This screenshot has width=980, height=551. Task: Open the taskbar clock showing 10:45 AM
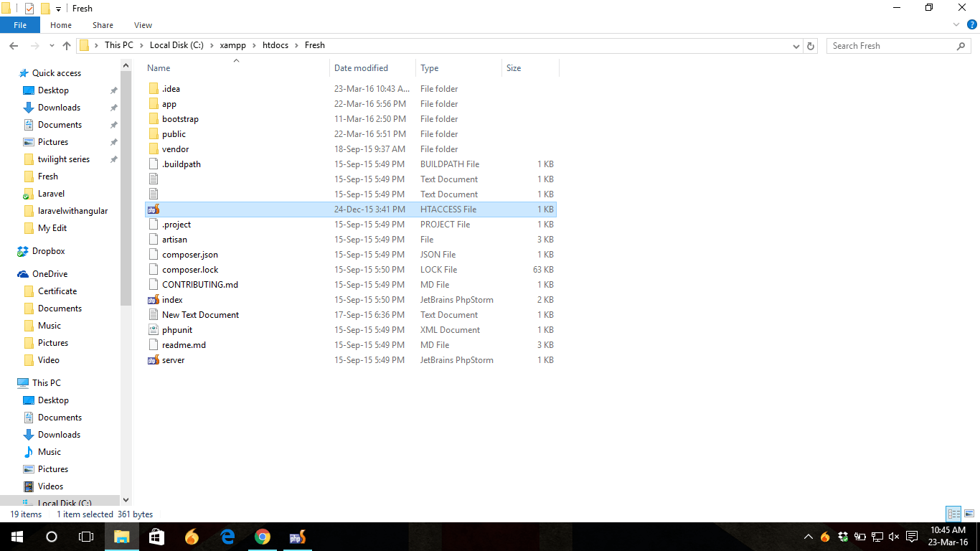[948, 537]
